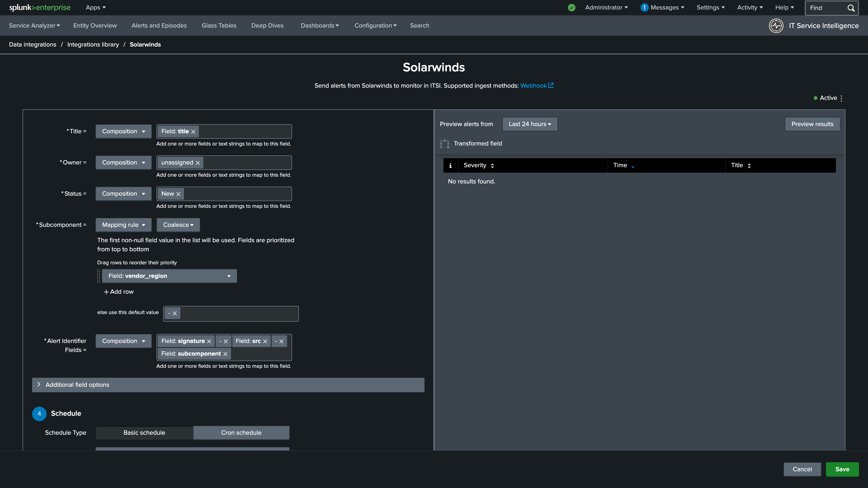
Task: Save the Solarwinds integration
Action: (x=842, y=469)
